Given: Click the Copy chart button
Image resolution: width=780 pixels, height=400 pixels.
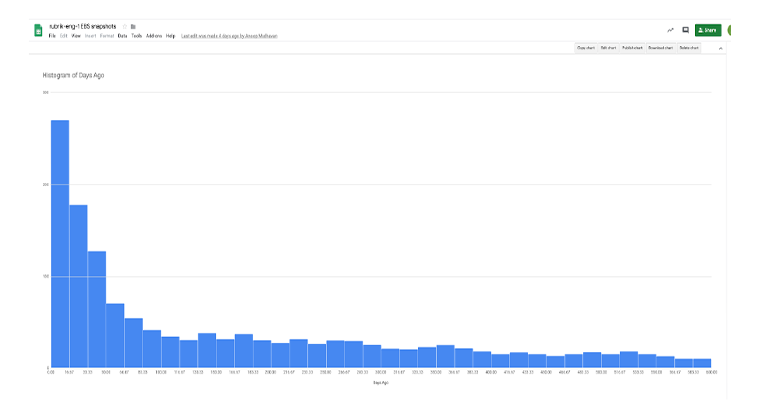Looking at the screenshot, I should pyautogui.click(x=586, y=48).
